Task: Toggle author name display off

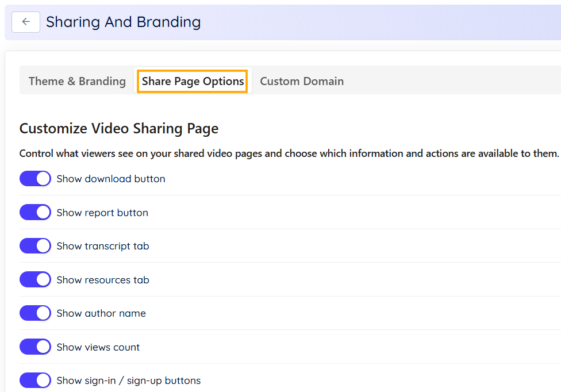Action: click(x=35, y=313)
